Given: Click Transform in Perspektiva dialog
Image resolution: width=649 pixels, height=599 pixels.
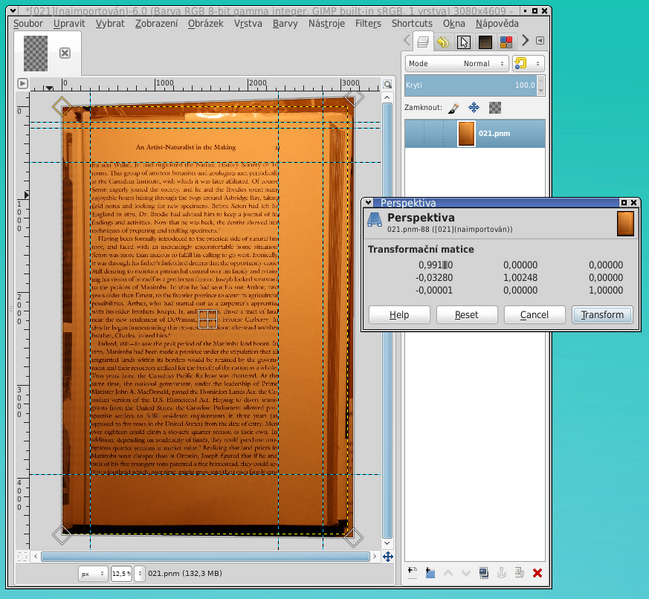Looking at the screenshot, I should [602, 315].
